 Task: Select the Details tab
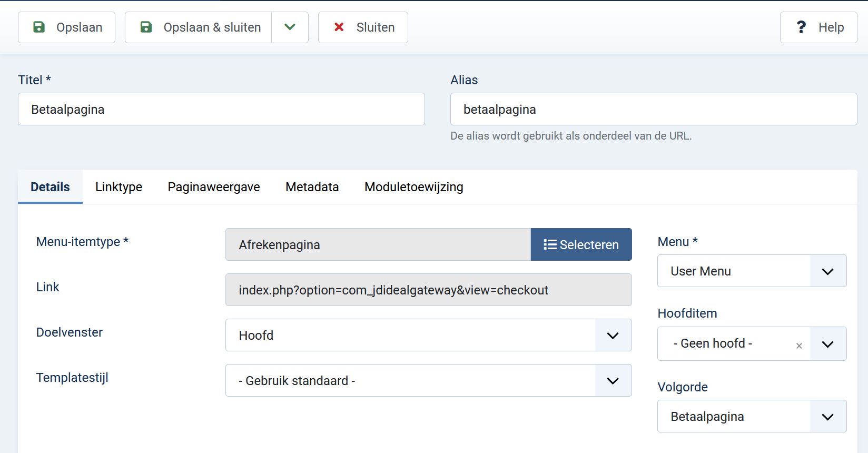tap(50, 187)
